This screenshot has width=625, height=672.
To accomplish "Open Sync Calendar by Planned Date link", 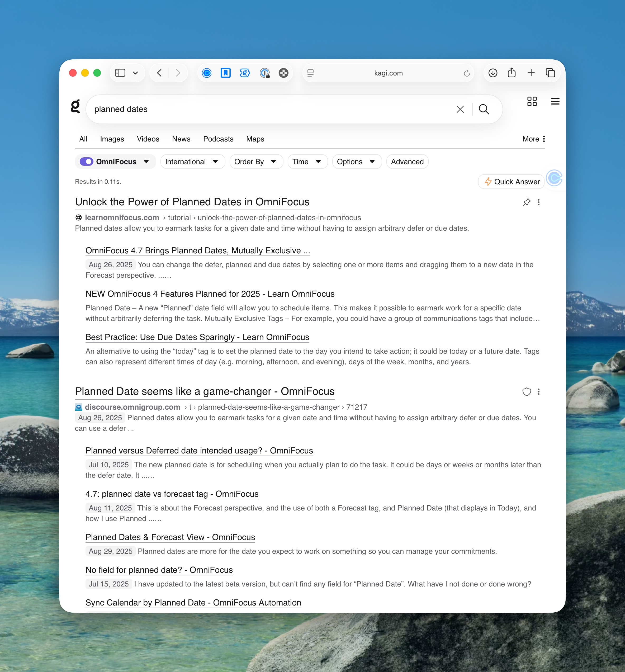I will click(193, 603).
